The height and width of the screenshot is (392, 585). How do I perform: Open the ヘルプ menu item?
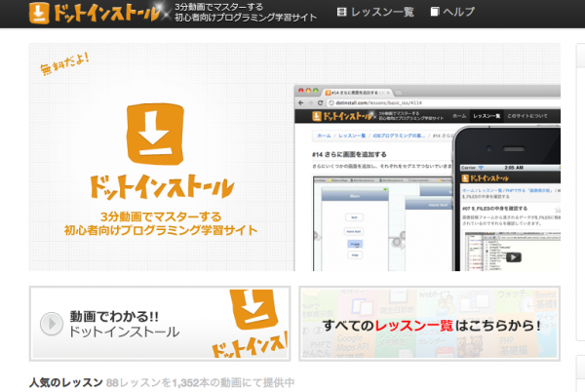(459, 12)
